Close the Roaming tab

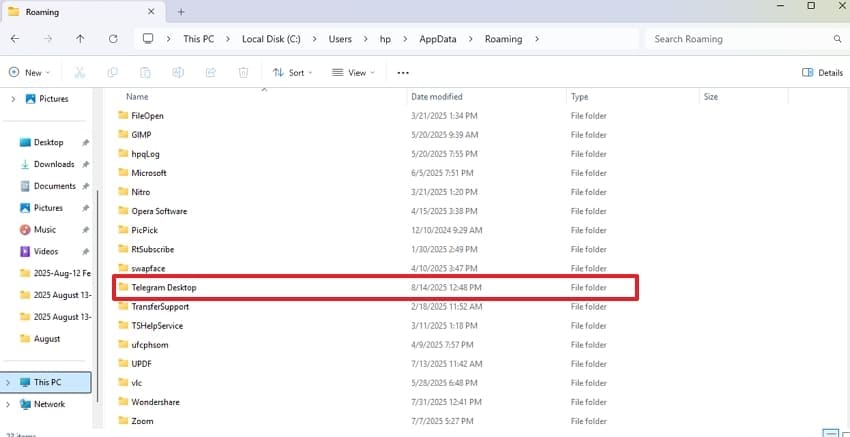151,11
